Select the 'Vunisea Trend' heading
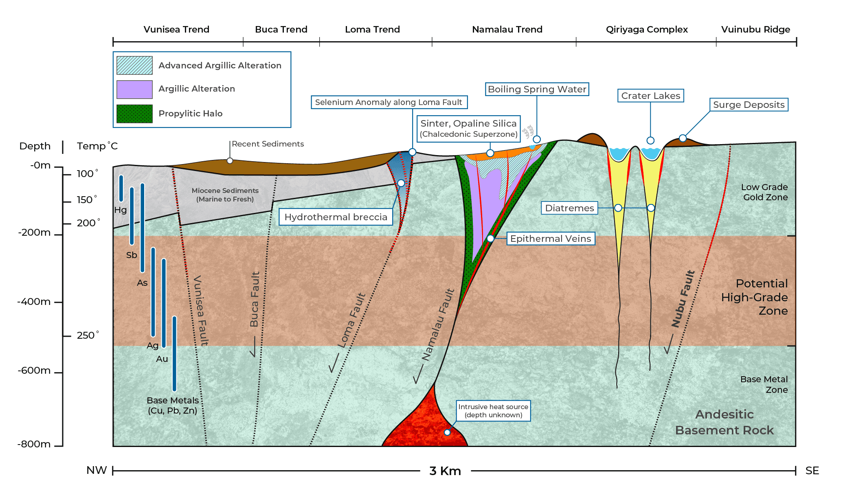The width and height of the screenshot is (841, 504). pos(176,29)
